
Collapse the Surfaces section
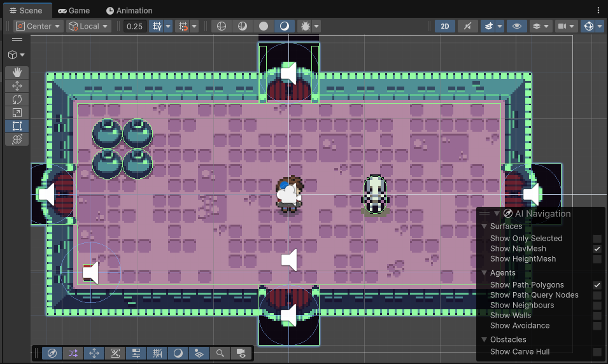coord(484,227)
